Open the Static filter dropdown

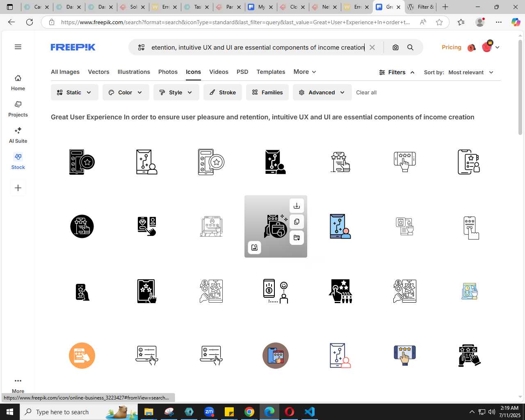coord(75,92)
